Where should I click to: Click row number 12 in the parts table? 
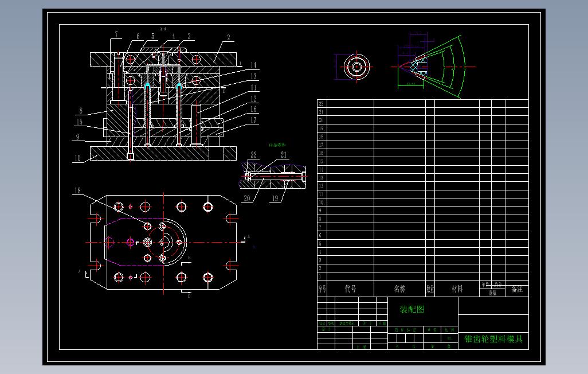point(321,186)
